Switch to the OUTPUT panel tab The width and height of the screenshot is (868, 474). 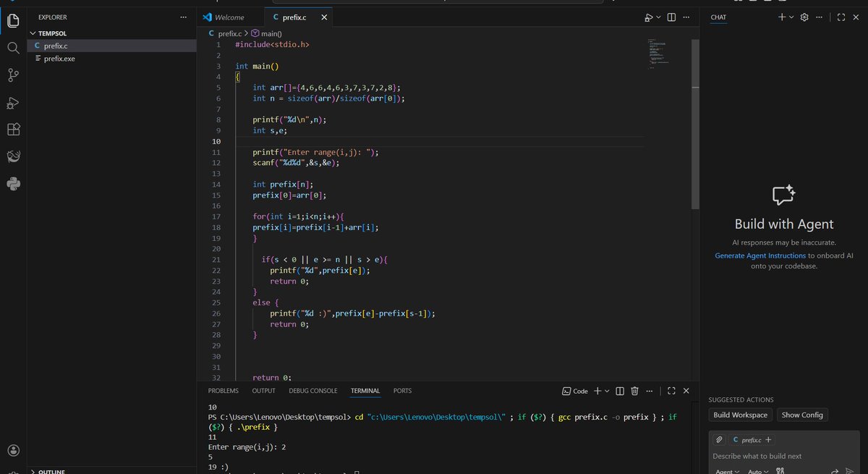[x=263, y=391]
